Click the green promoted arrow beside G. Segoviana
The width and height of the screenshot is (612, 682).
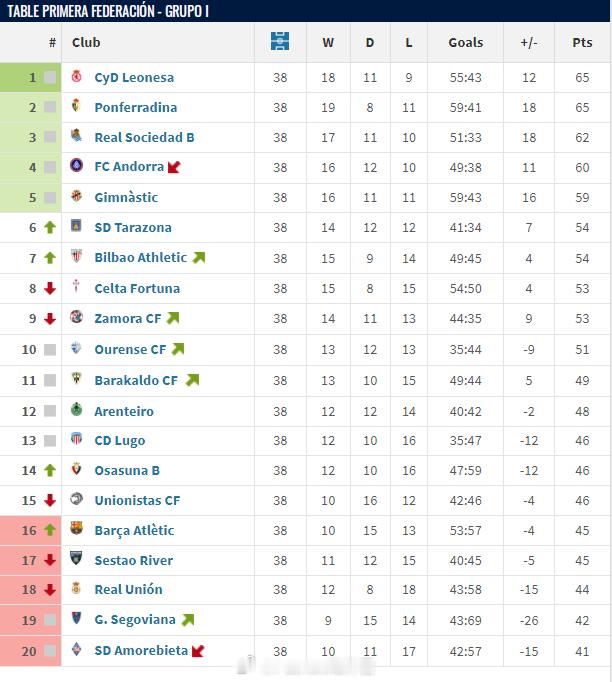188,620
